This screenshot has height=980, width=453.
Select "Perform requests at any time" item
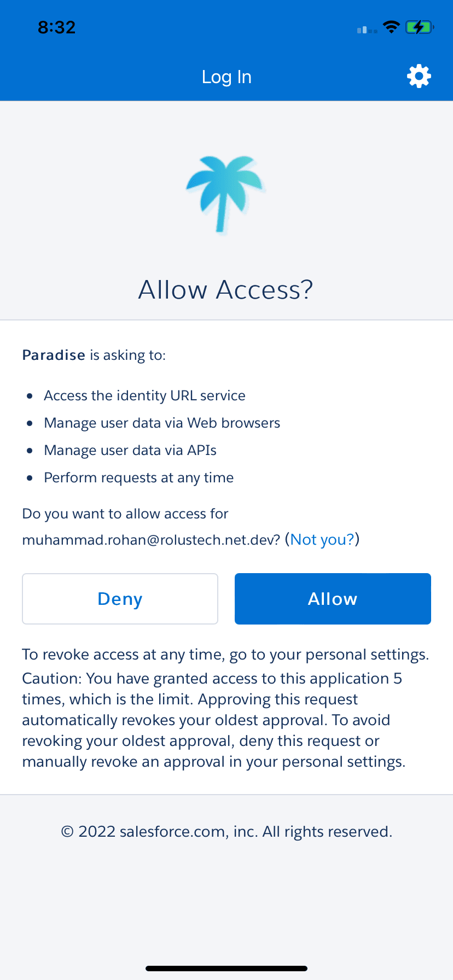coord(139,477)
